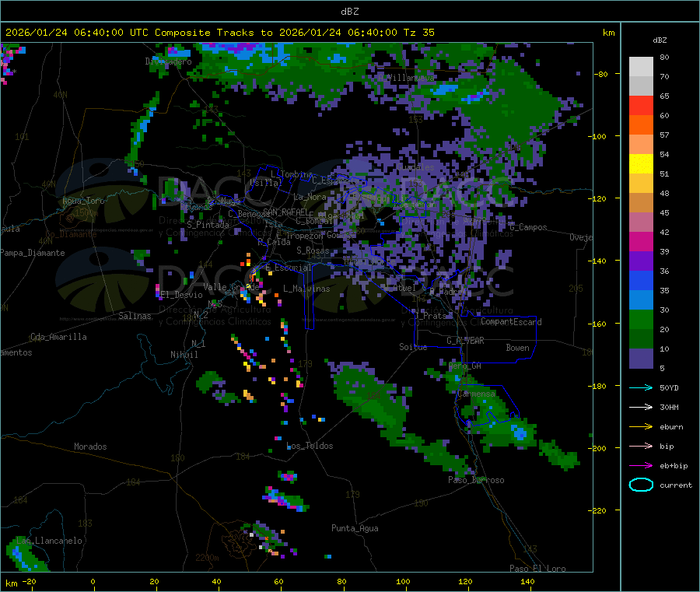Select the red 60-65 dBZ swatch
Screen dimensions: 700x592
(x=641, y=105)
